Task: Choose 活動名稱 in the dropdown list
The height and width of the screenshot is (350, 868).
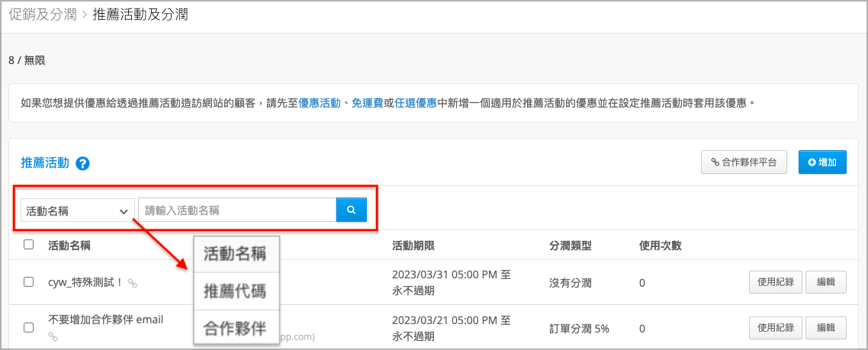Action: click(x=235, y=254)
